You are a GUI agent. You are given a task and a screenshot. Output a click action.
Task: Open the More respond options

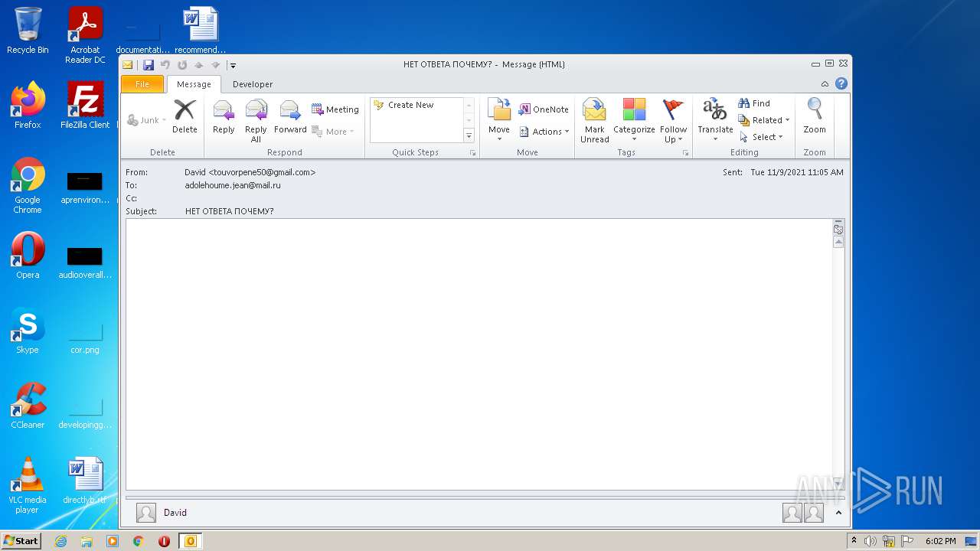[333, 132]
